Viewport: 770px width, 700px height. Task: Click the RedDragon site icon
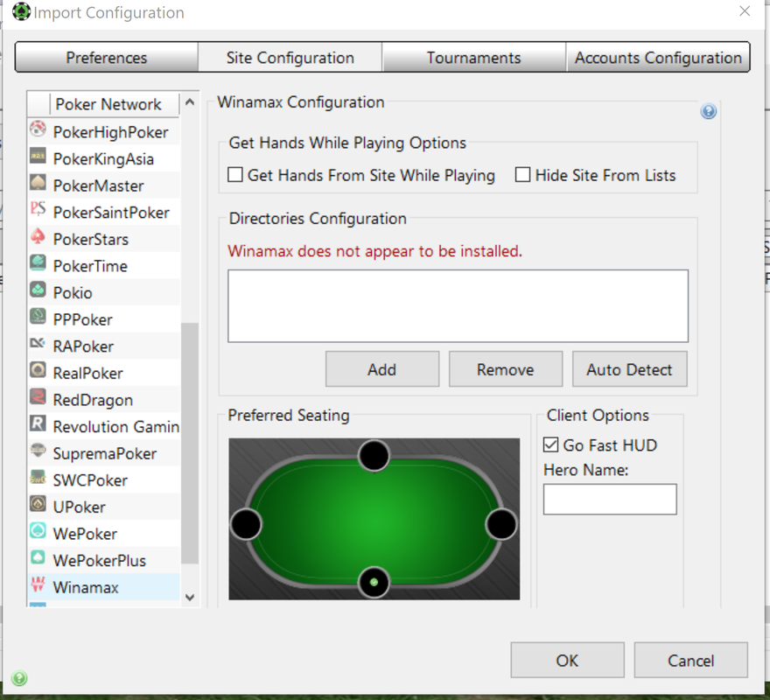coord(38,397)
